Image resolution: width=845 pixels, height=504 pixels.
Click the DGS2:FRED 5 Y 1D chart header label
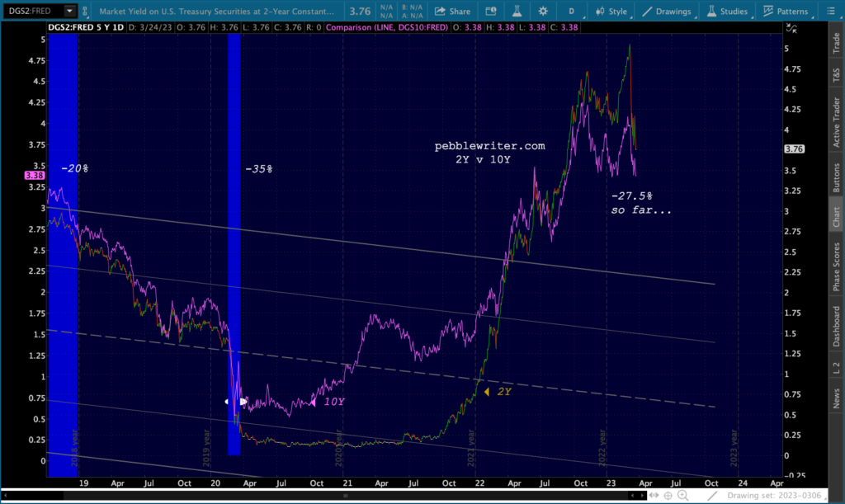86,27
